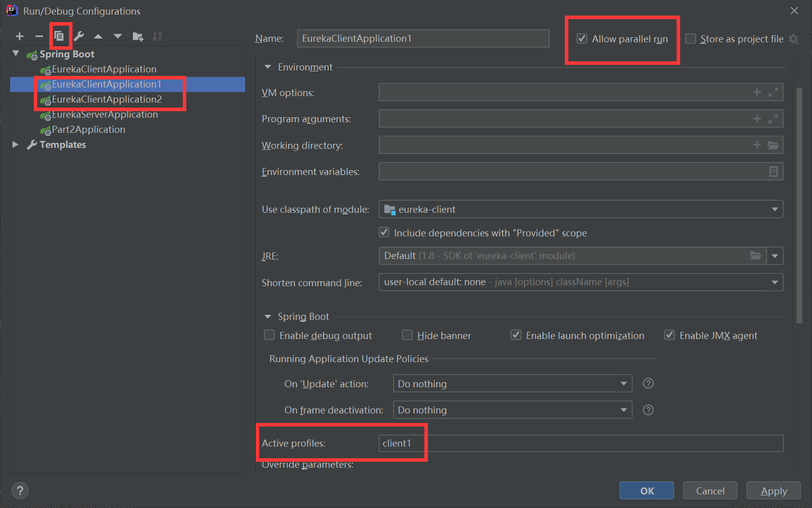Toggle Enable launch optimization
This screenshot has width=812, height=508.
[x=516, y=335]
